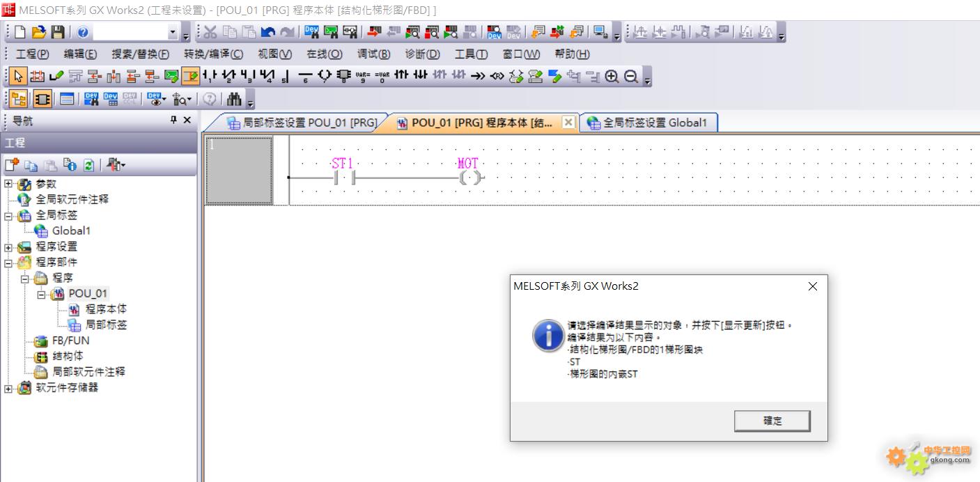Screen dimensions: 980x482
Task: Choose the selection arrow tool
Action: click(x=19, y=76)
